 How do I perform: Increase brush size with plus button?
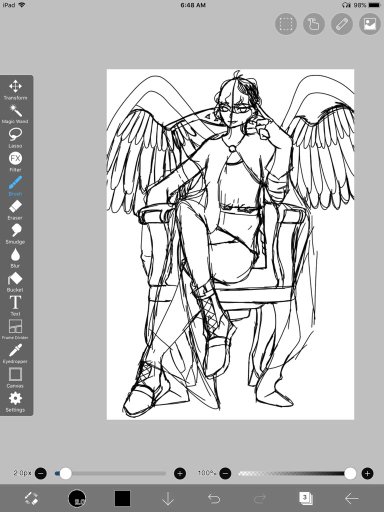(x=180, y=473)
